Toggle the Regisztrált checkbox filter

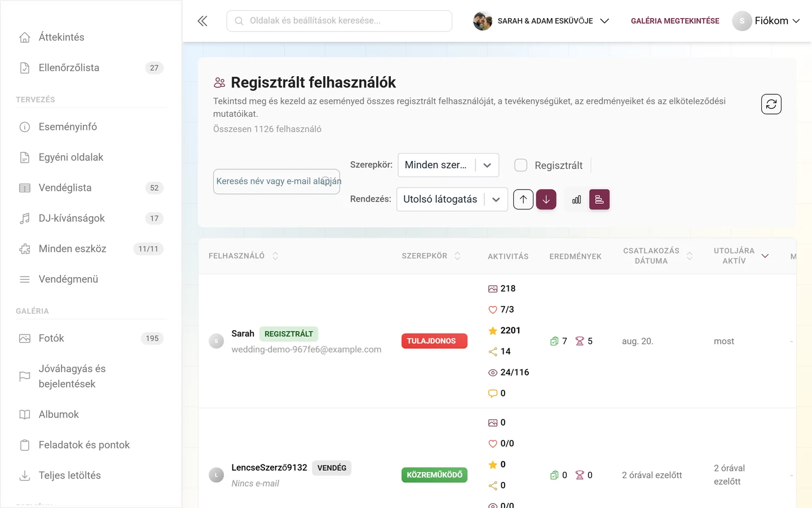521,165
